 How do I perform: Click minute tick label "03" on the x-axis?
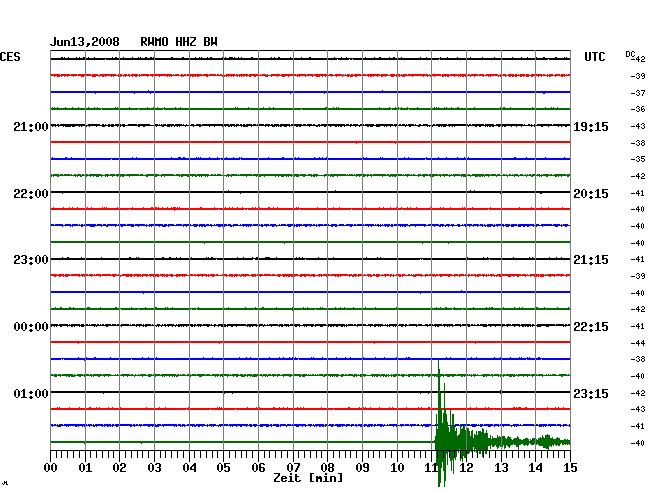[x=154, y=467]
